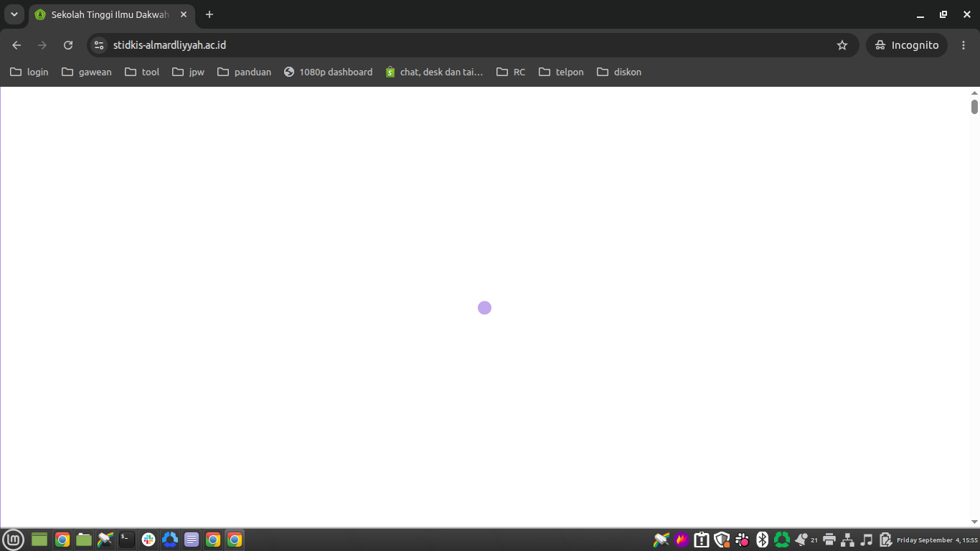This screenshot has height=551, width=980.
Task: Open Chrome's three-dot menu
Action: point(963,45)
